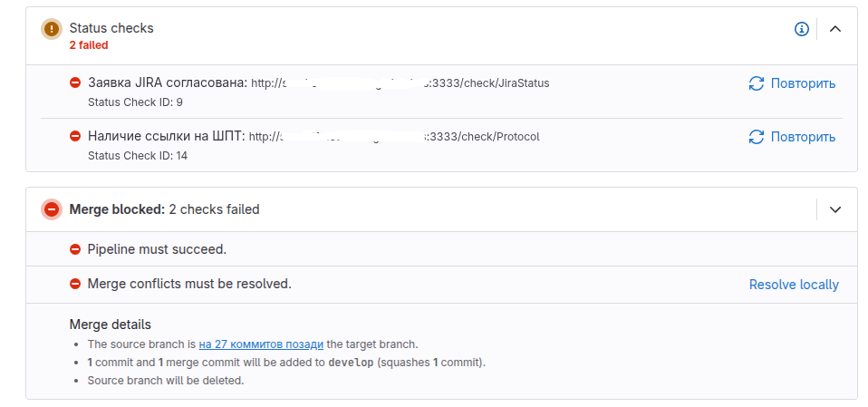Retry JiraStatus check via Повторить
The width and height of the screenshot is (868, 407).
point(804,83)
